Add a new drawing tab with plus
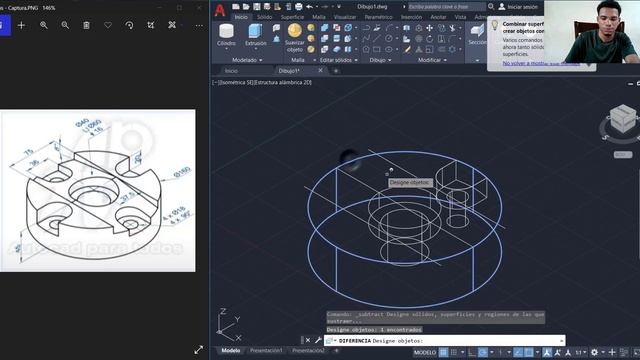The height and width of the screenshot is (360, 640). [336, 71]
